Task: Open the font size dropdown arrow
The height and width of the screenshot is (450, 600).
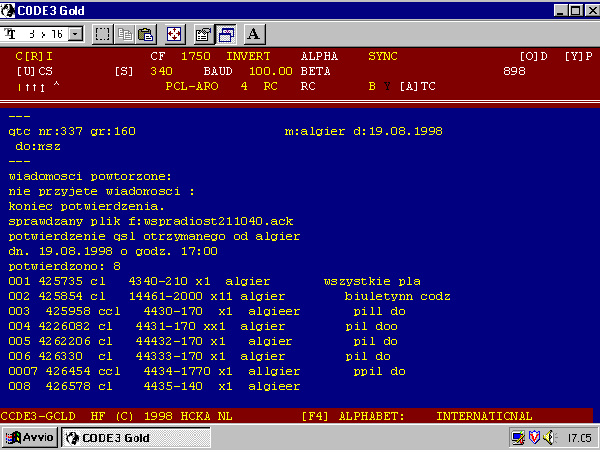Action: point(75,33)
